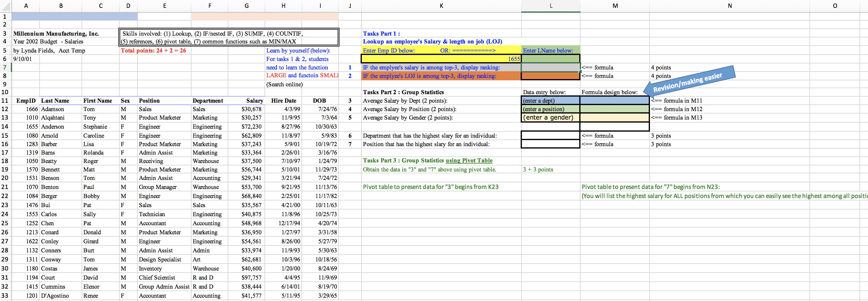Viewport: 868px width, 301px height.
Task: Click the 'D'Agostino' last name cell
Action: 61,296
